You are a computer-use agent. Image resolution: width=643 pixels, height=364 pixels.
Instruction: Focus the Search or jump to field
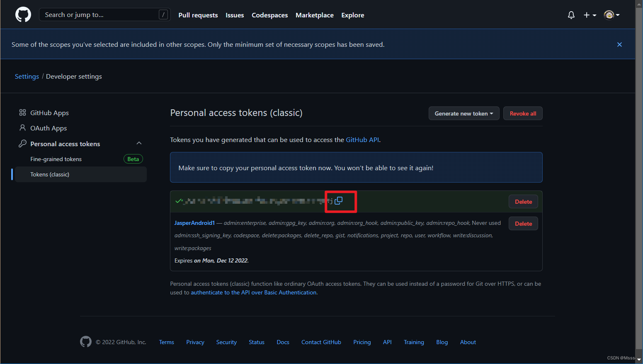[x=104, y=14]
